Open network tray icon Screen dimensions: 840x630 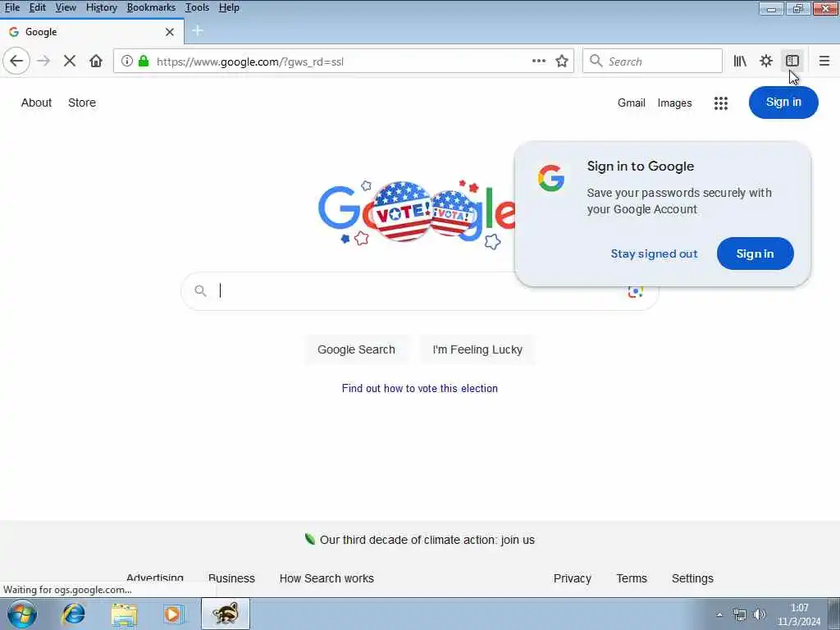[740, 615]
